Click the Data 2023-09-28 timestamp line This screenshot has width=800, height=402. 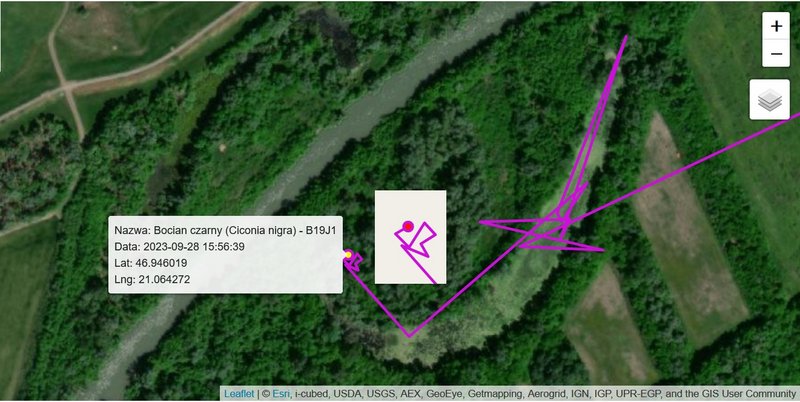click(x=179, y=246)
